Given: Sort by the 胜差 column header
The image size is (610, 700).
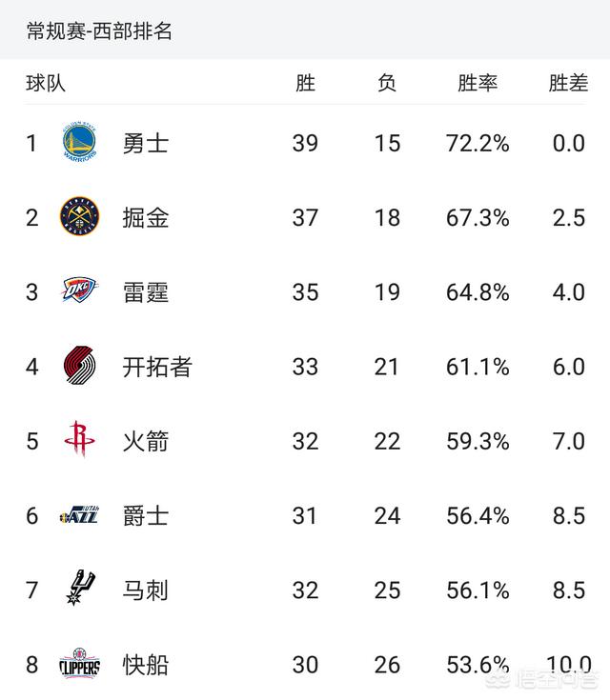Looking at the screenshot, I should [x=568, y=83].
